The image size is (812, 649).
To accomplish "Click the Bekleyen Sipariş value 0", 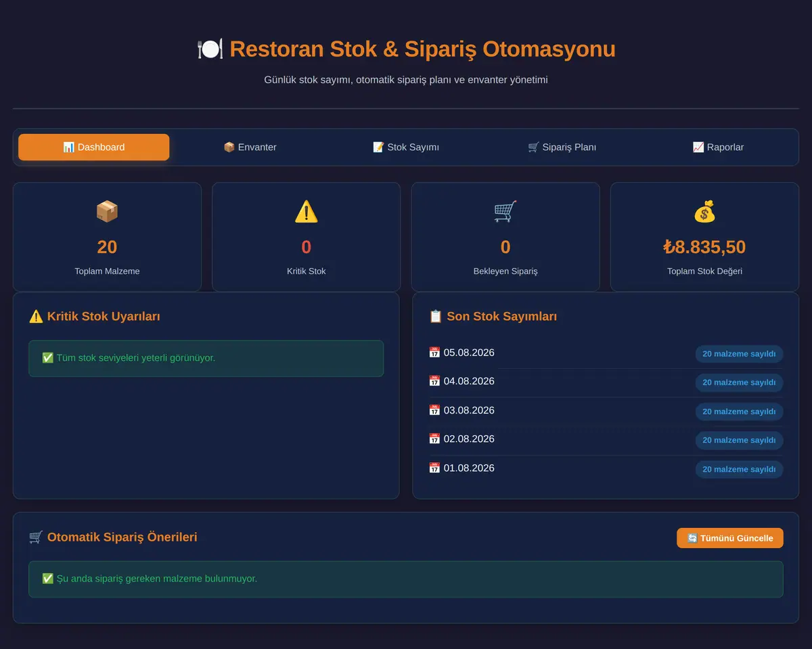I will [x=505, y=247].
